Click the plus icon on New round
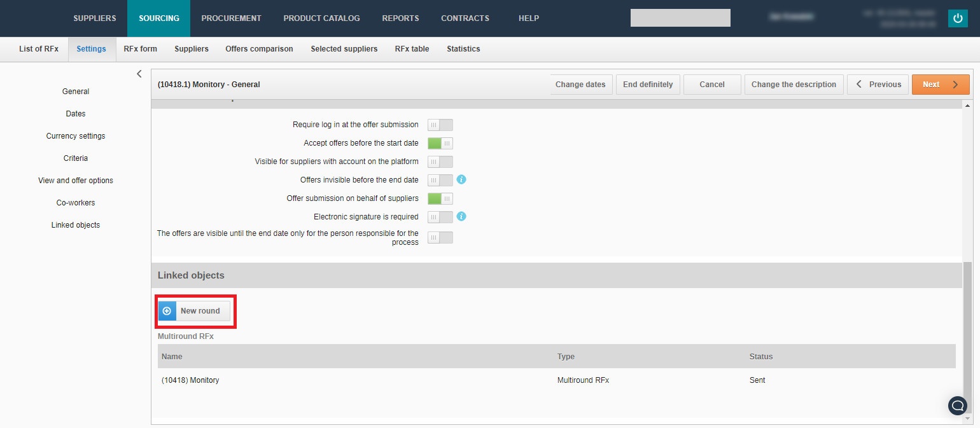 [x=167, y=311]
